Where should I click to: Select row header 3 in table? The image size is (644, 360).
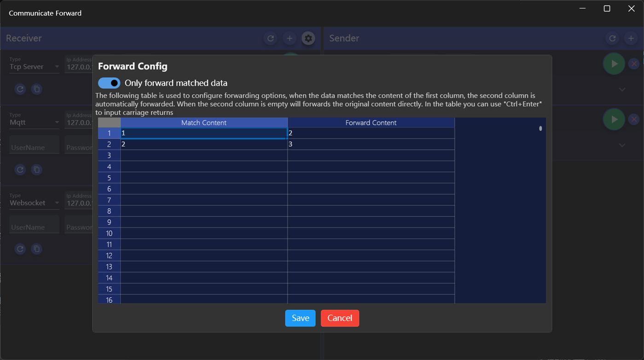pos(109,155)
